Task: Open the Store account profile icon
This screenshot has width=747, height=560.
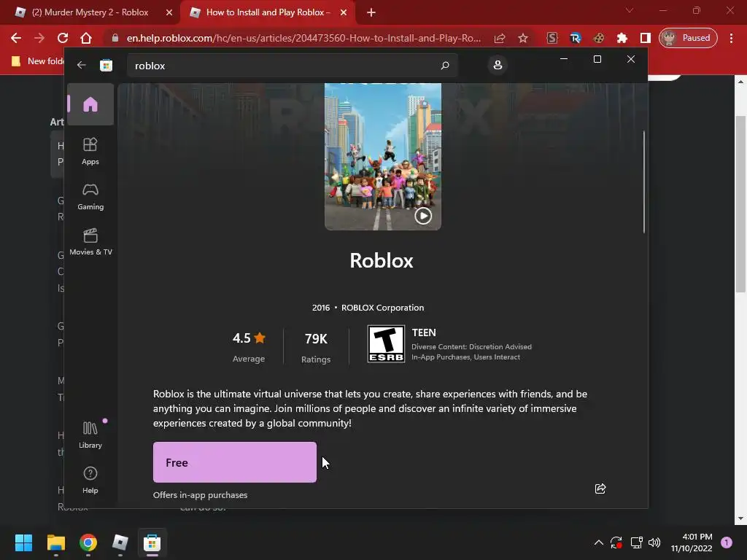Action: coord(498,65)
